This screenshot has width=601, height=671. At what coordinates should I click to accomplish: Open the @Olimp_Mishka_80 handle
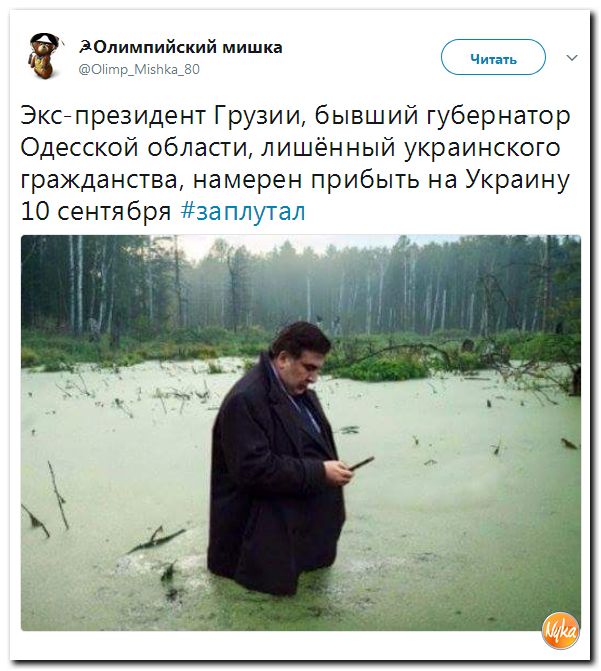tap(139, 69)
